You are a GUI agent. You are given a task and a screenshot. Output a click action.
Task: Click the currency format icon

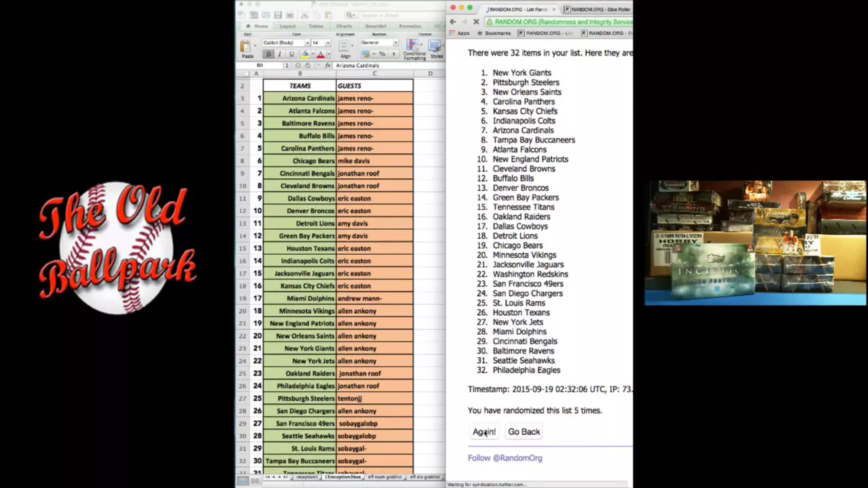tap(366, 54)
